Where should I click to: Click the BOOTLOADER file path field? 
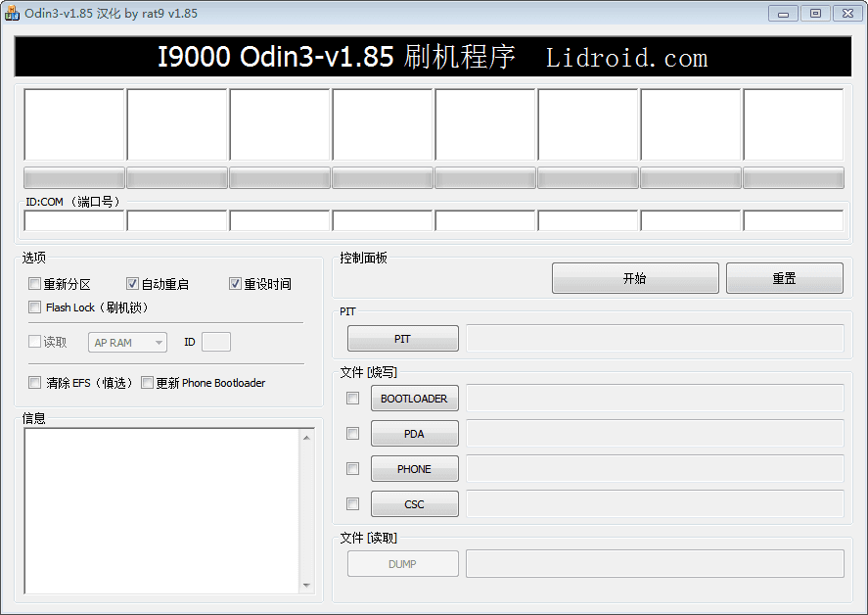(x=655, y=399)
